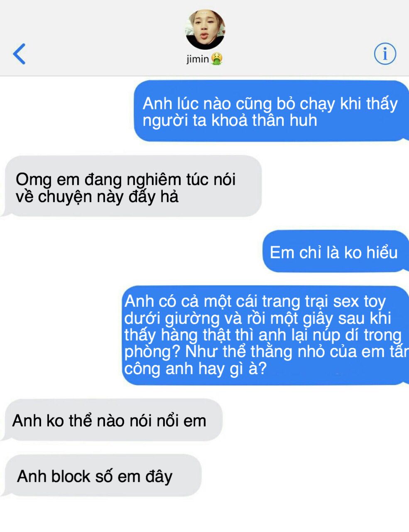Open the contact info icon
The height and width of the screenshot is (532, 409).
pyautogui.click(x=385, y=54)
